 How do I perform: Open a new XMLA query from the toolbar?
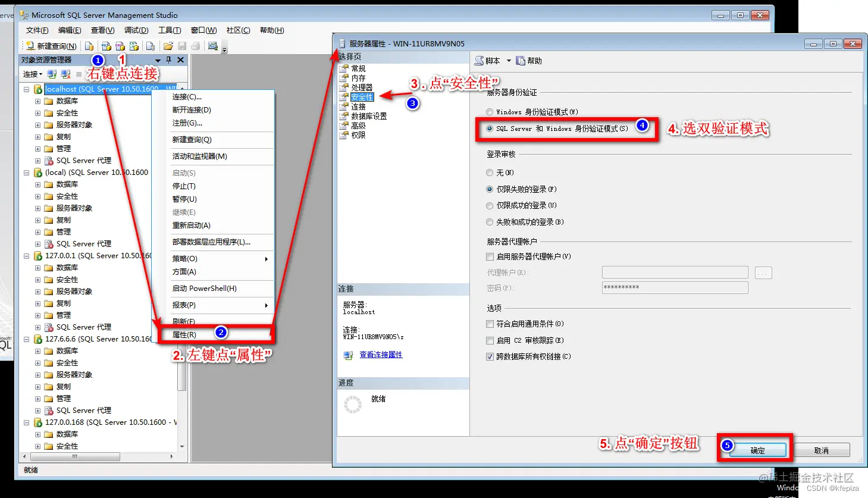pos(133,45)
